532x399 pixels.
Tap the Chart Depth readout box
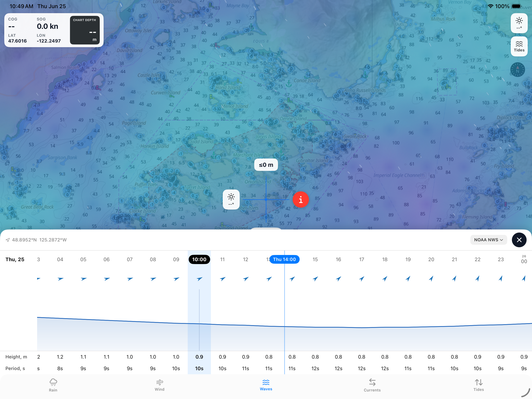(x=85, y=30)
